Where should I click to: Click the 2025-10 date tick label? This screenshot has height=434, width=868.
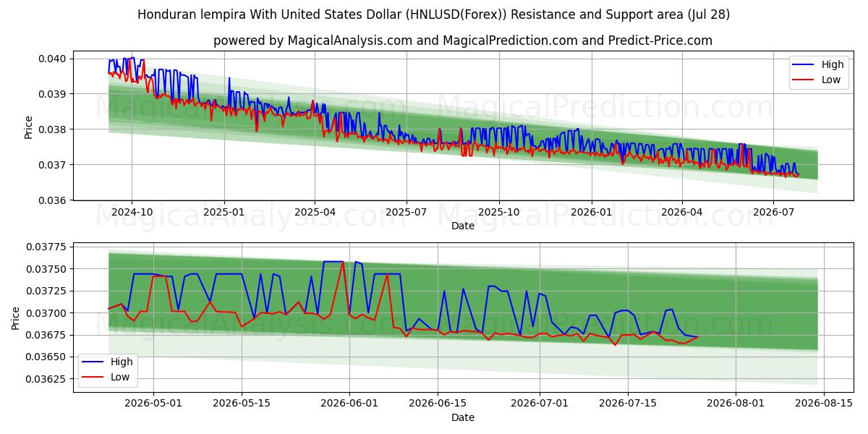[x=498, y=213]
